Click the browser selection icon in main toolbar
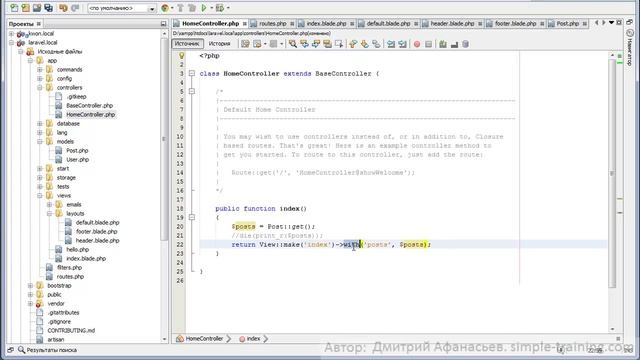The width and height of the screenshot is (640, 360). (165, 8)
